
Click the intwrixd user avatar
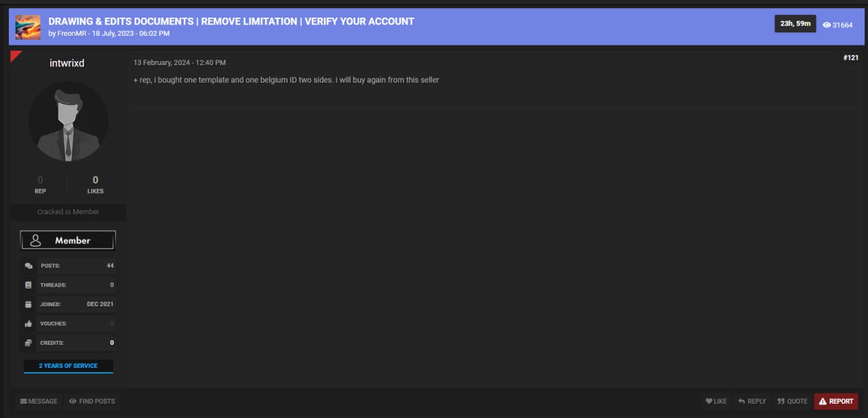tap(68, 121)
